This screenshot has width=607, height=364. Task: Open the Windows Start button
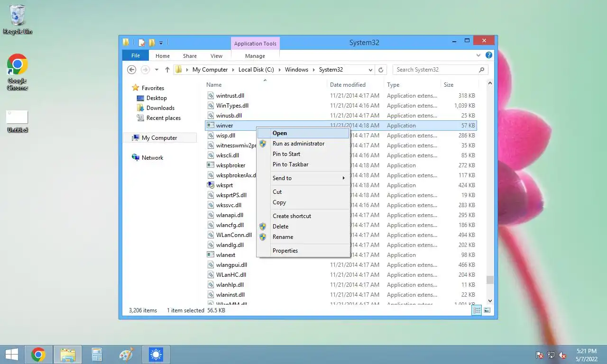pyautogui.click(x=11, y=355)
